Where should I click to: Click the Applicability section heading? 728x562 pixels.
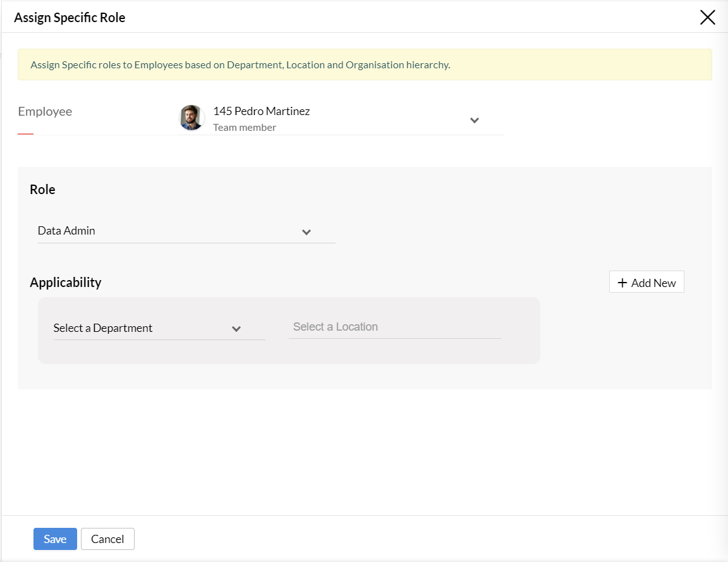pyautogui.click(x=66, y=283)
